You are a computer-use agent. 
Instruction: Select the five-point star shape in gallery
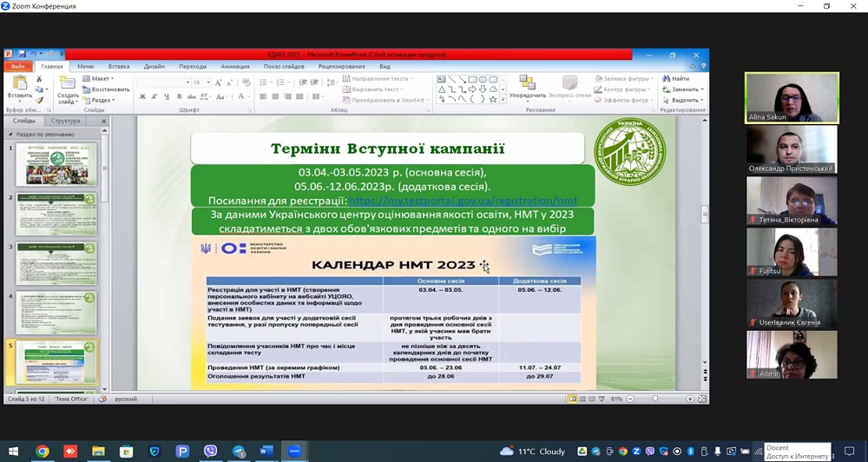[x=493, y=100]
